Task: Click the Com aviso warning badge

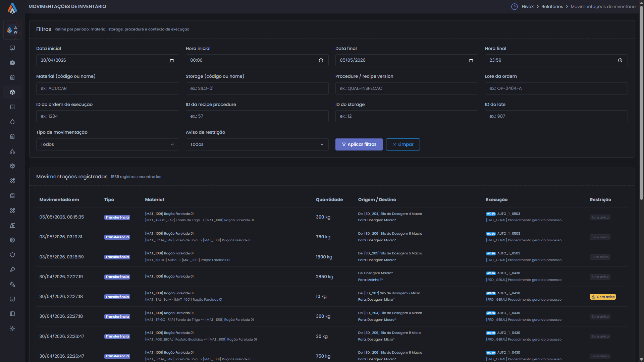Action: click(603, 297)
